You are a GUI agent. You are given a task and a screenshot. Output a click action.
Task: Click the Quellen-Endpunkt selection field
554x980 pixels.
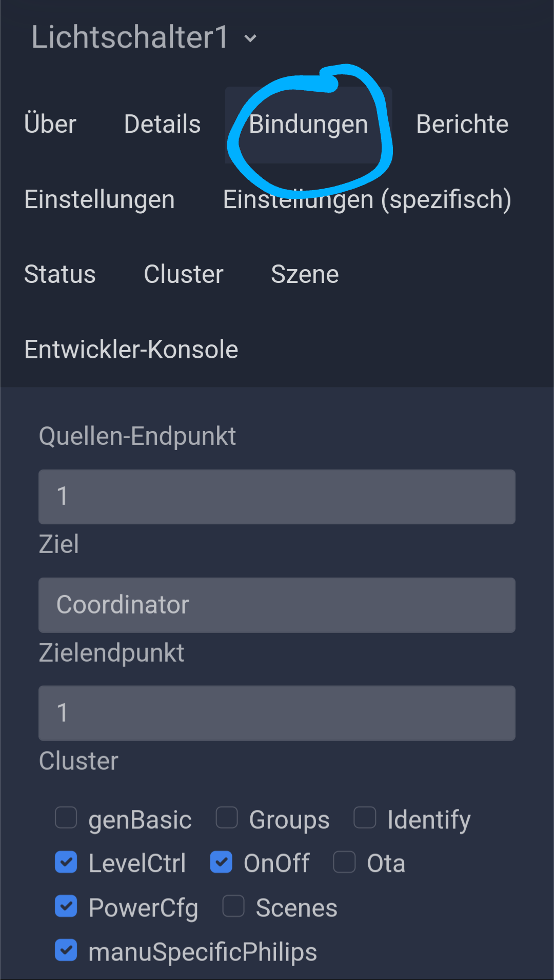click(277, 497)
